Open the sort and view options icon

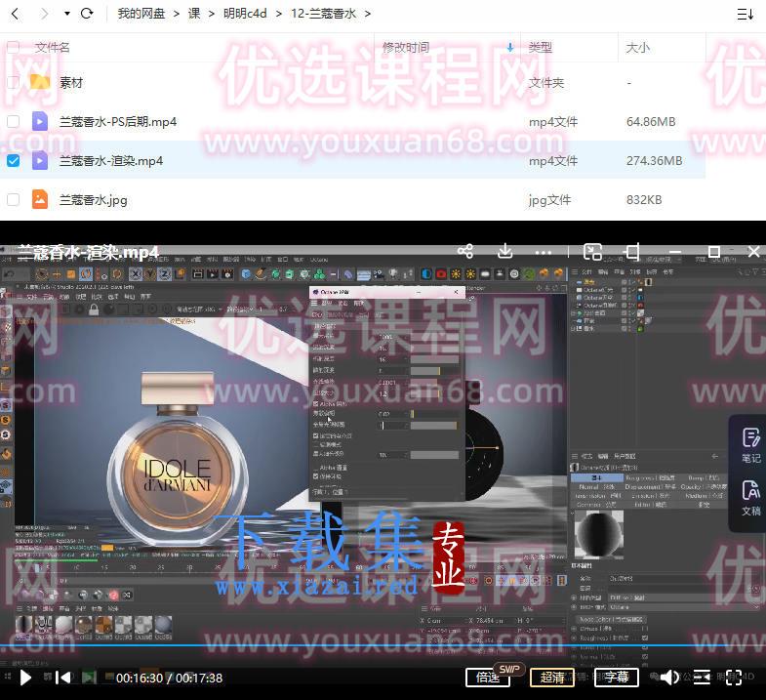coord(745,15)
